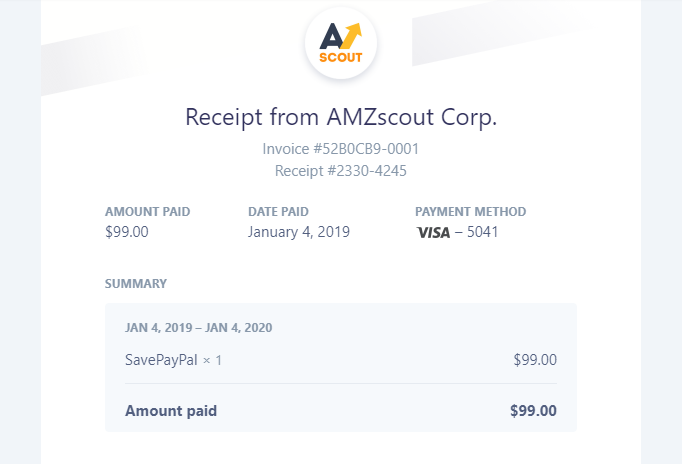The width and height of the screenshot is (682, 464).
Task: Click the × 1 quantity indicator
Action: pyautogui.click(x=212, y=360)
